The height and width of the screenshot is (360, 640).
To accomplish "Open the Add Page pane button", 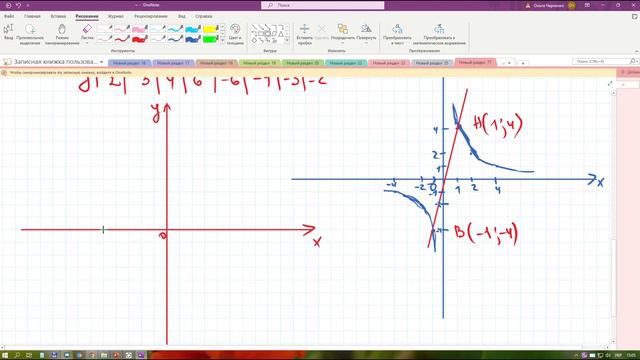I will (629, 72).
